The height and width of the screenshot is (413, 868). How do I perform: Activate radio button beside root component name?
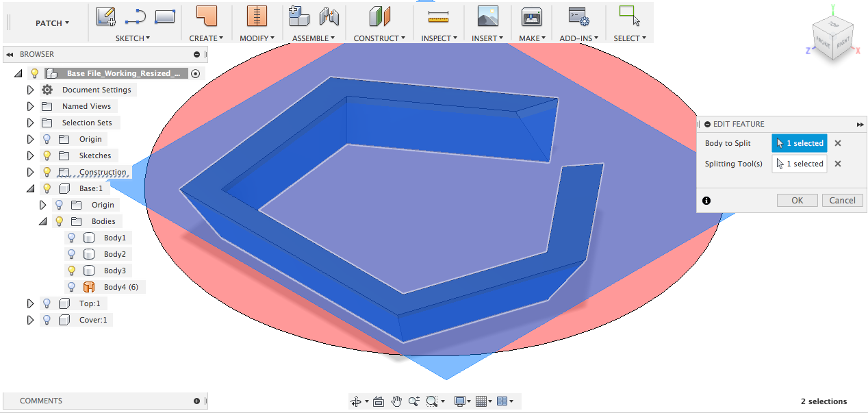click(196, 73)
